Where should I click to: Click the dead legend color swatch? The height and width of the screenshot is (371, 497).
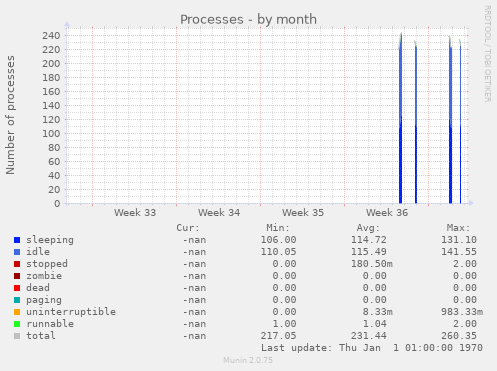[17, 288]
